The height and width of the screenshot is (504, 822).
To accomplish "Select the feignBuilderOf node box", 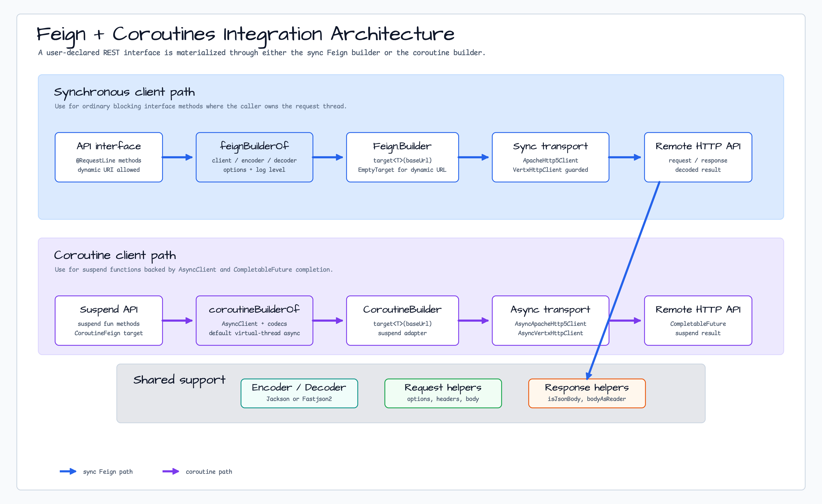I will tap(254, 157).
